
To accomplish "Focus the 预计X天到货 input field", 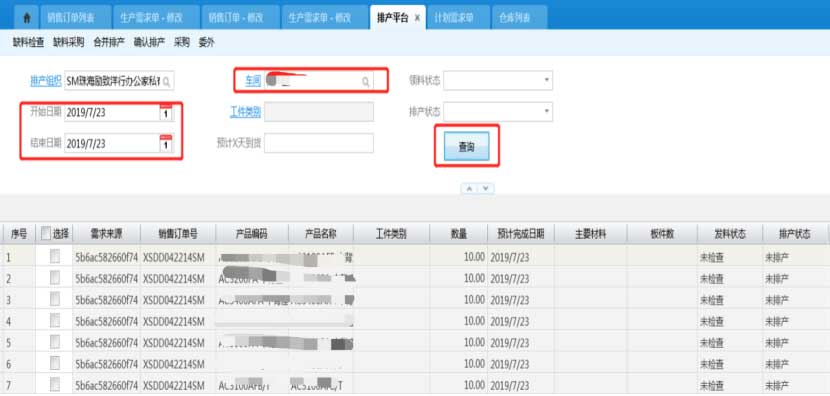I will pyautogui.click(x=319, y=143).
